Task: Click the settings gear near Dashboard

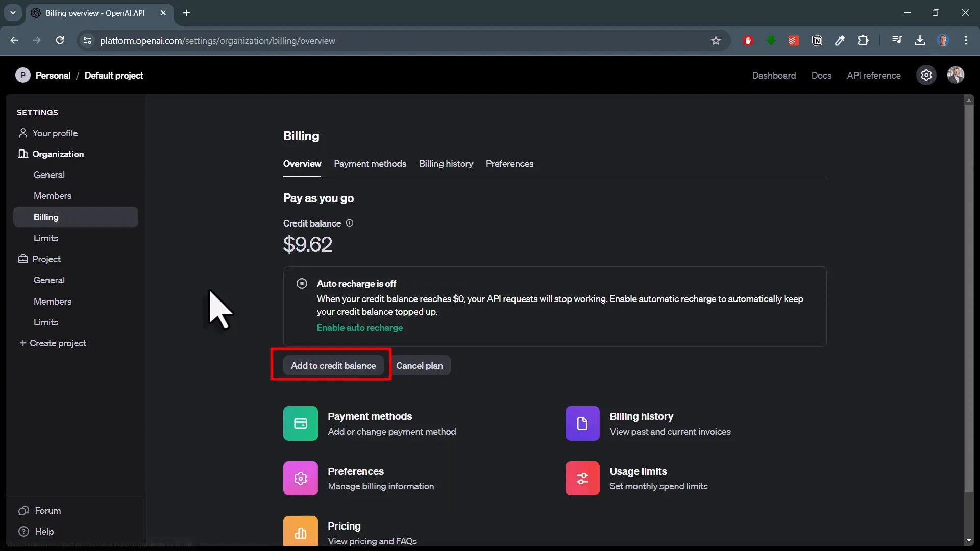Action: point(926,75)
